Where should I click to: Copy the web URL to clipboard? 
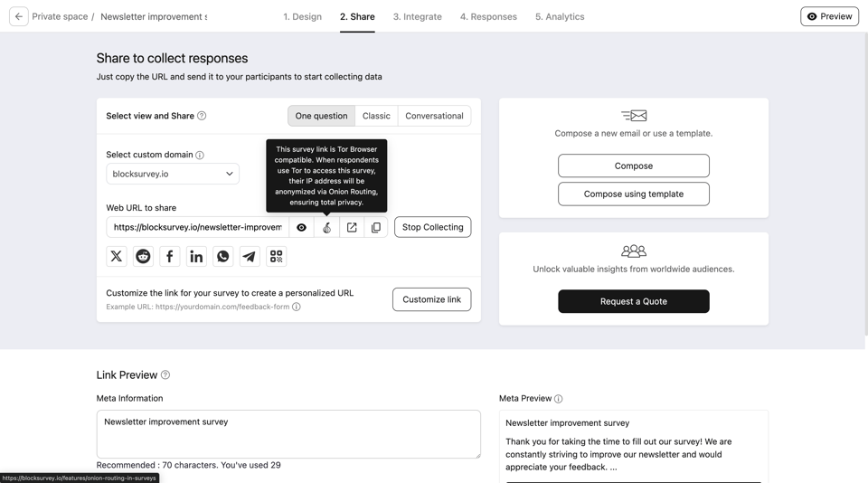(376, 228)
